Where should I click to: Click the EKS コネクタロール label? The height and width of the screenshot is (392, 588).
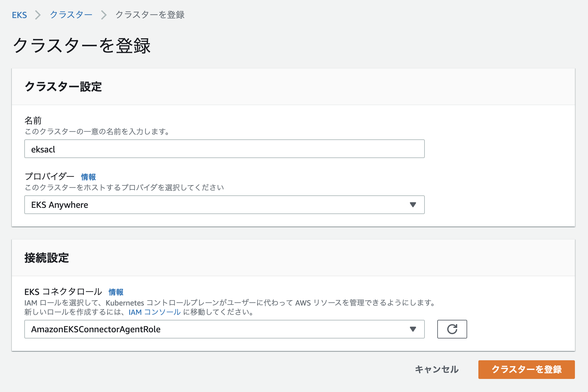63,292
